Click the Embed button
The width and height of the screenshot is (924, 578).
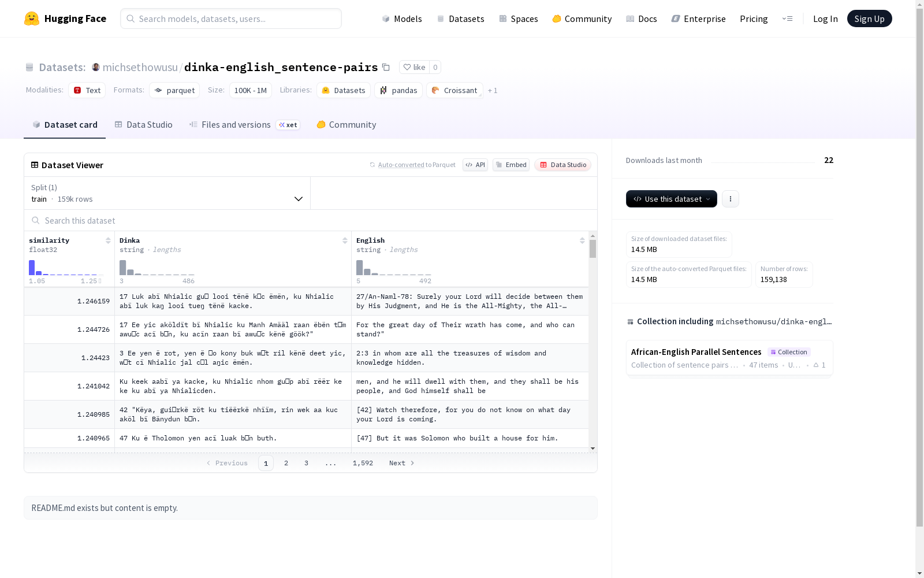[511, 165]
